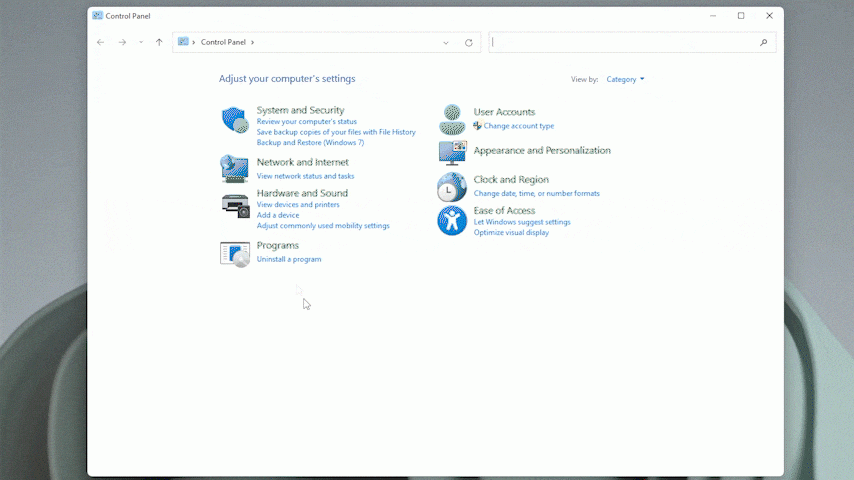Viewport: 854px width, 480px height.
Task: Click Let Windows suggest settings link
Action: (522, 222)
